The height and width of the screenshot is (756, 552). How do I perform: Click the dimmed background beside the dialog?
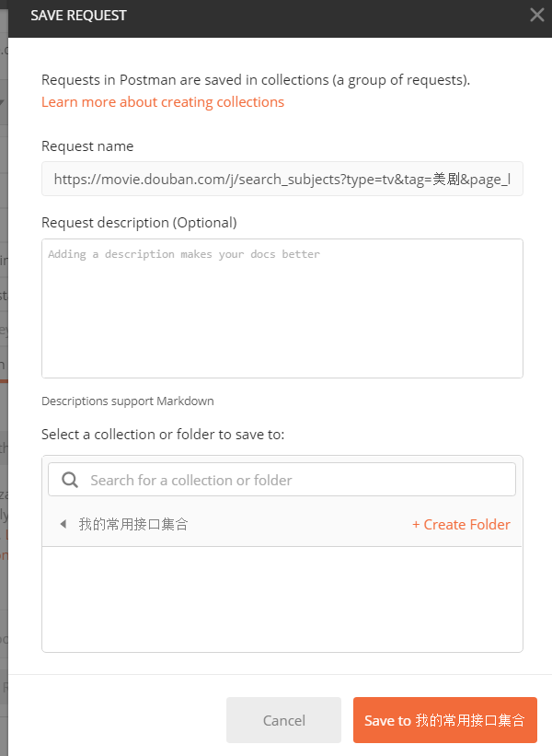coord(4,386)
